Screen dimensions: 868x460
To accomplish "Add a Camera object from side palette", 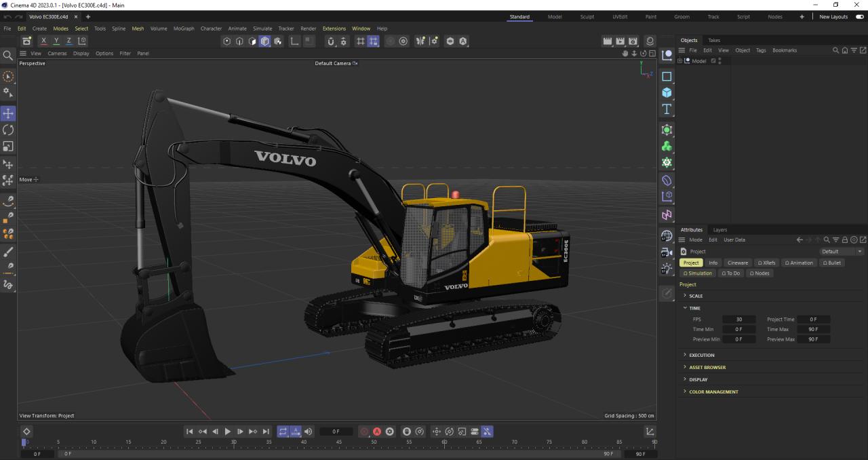I will point(667,252).
